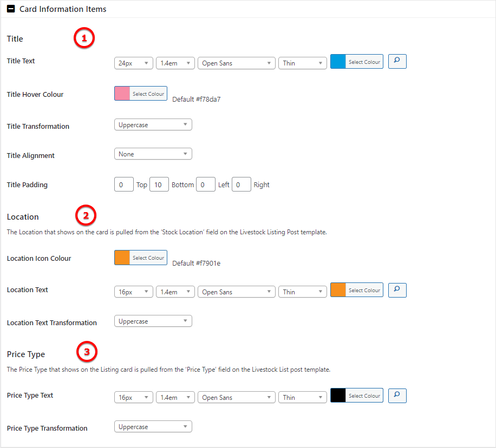This screenshot has width=496, height=448.
Task: Collapse the Card Information Items section
Action: click(x=11, y=9)
